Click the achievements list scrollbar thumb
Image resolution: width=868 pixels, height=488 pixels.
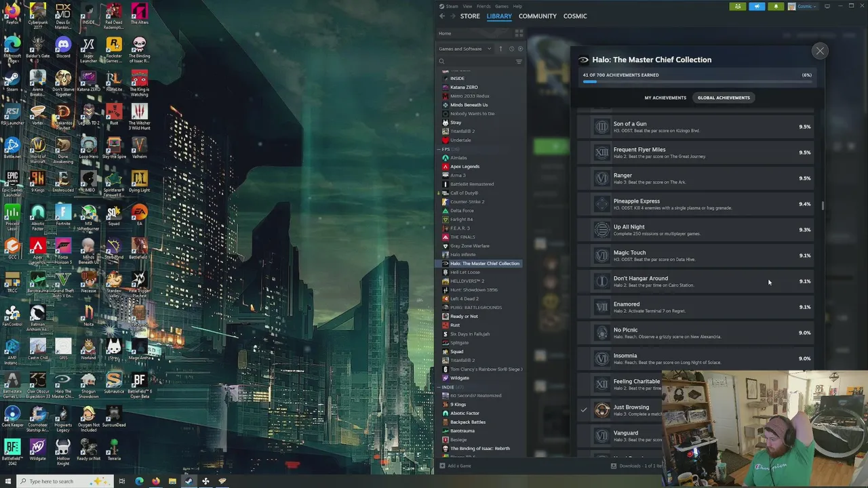pos(823,206)
